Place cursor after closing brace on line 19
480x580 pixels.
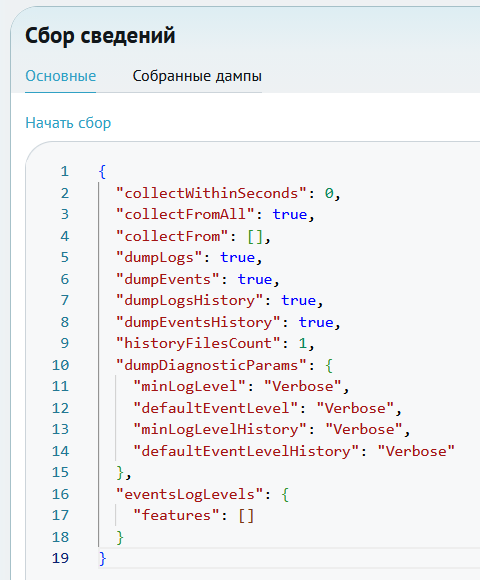(x=107, y=559)
